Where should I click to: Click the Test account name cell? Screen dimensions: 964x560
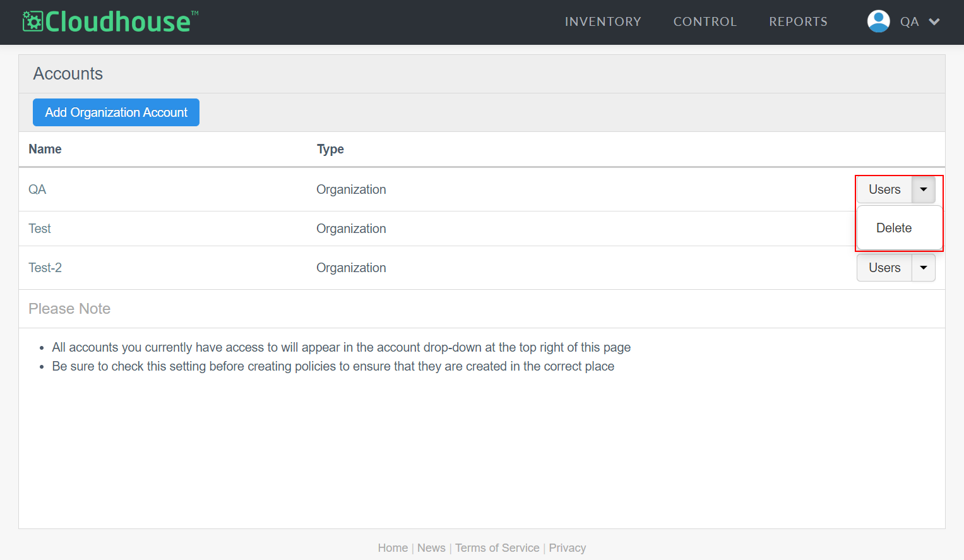pos(40,229)
